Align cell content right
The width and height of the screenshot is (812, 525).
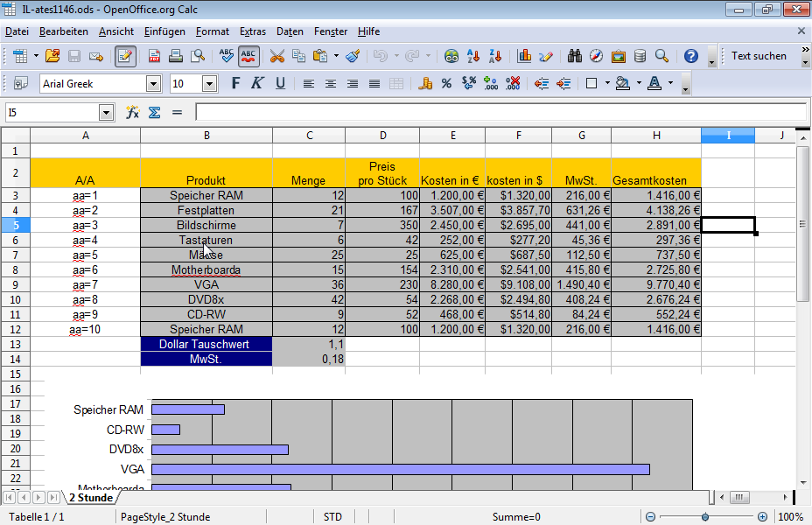353,83
